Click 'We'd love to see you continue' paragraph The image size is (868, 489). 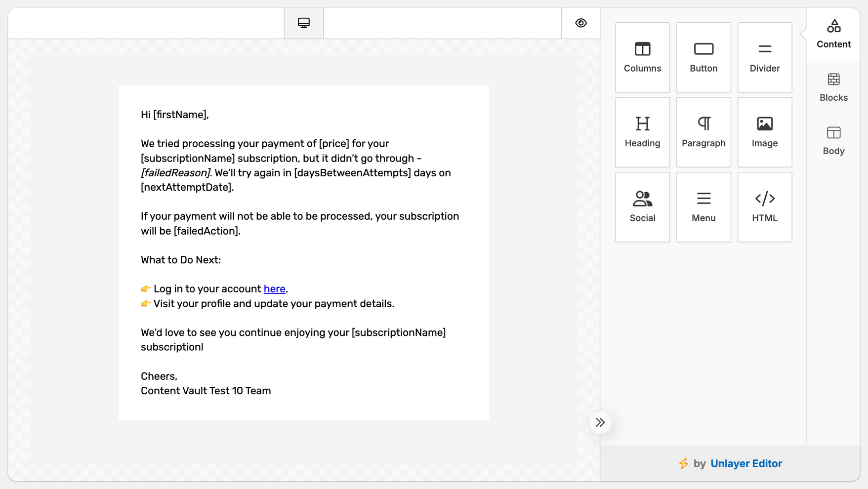pos(293,340)
